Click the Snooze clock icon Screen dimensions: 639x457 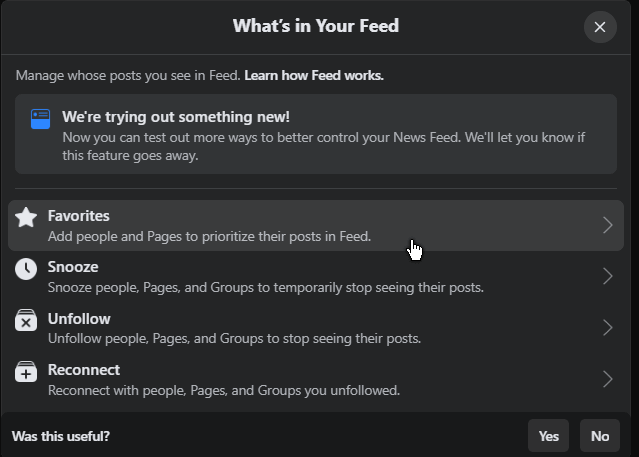click(x=26, y=269)
